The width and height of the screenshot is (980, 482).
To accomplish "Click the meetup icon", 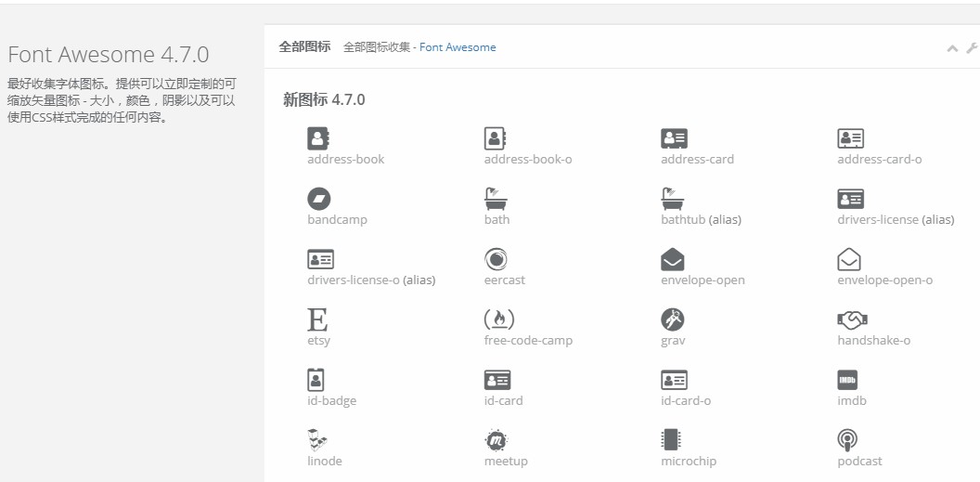I will (496, 440).
